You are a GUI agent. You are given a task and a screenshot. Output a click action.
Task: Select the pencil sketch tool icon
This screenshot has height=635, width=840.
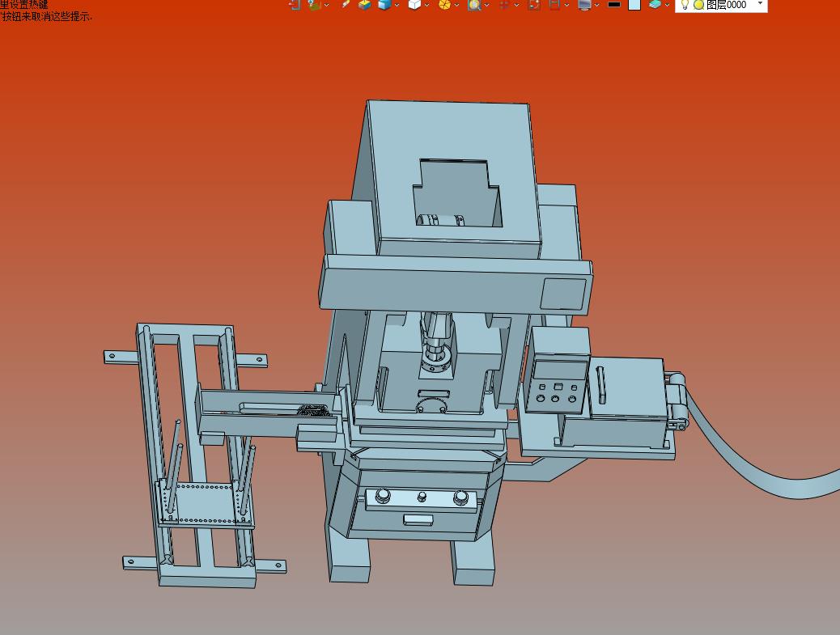(x=346, y=4)
